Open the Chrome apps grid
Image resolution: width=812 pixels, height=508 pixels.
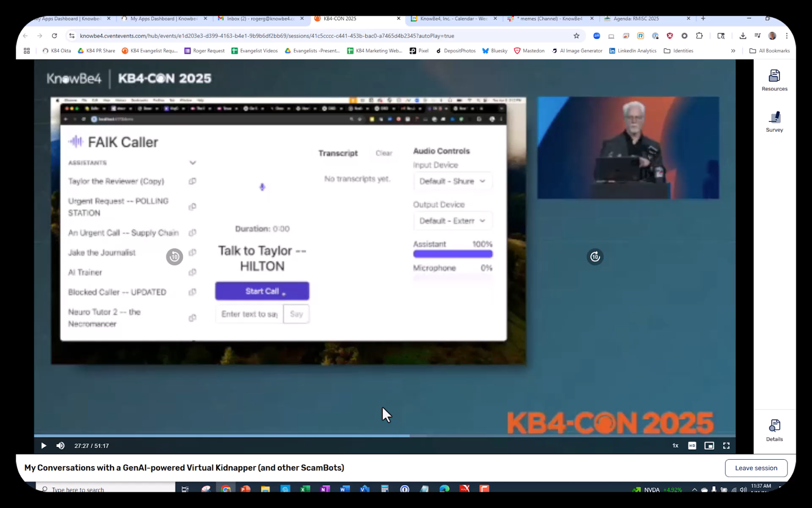click(x=27, y=51)
